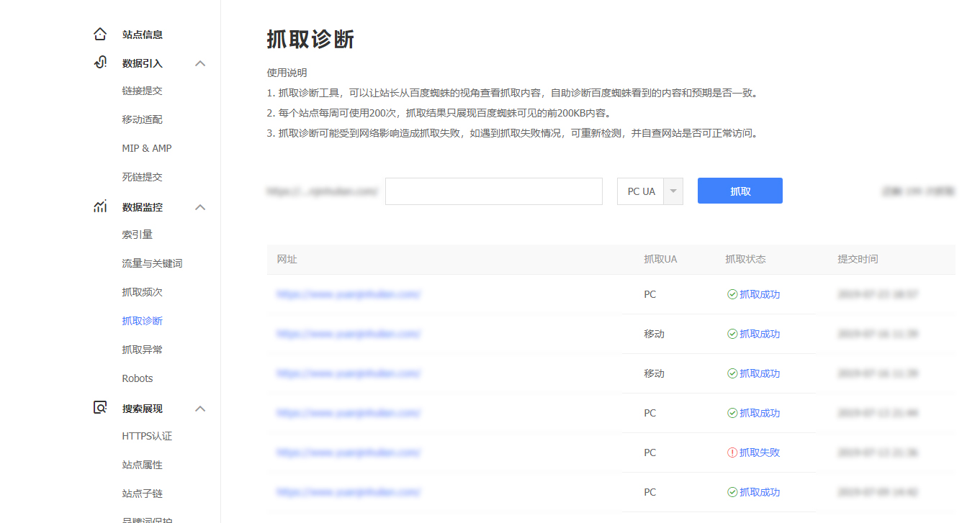Click the 数据引入 section icon
Image resolution: width=980 pixels, height=523 pixels.
click(x=99, y=63)
